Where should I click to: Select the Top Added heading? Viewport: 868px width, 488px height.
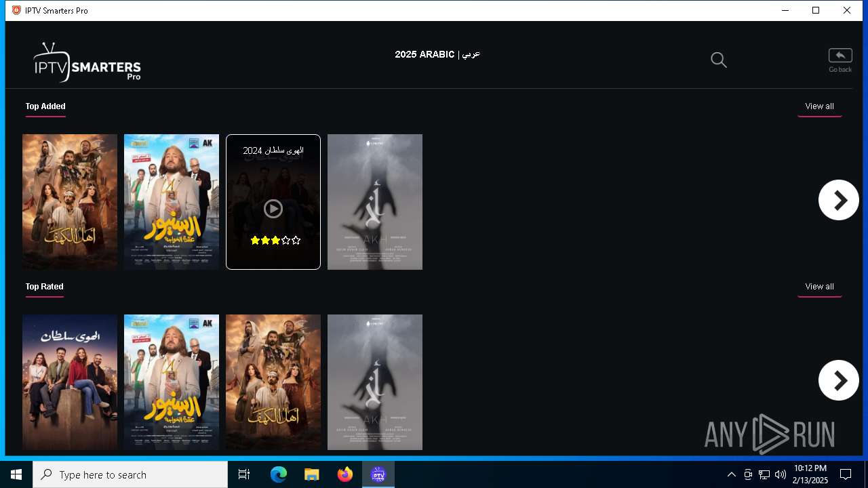pyautogui.click(x=45, y=106)
